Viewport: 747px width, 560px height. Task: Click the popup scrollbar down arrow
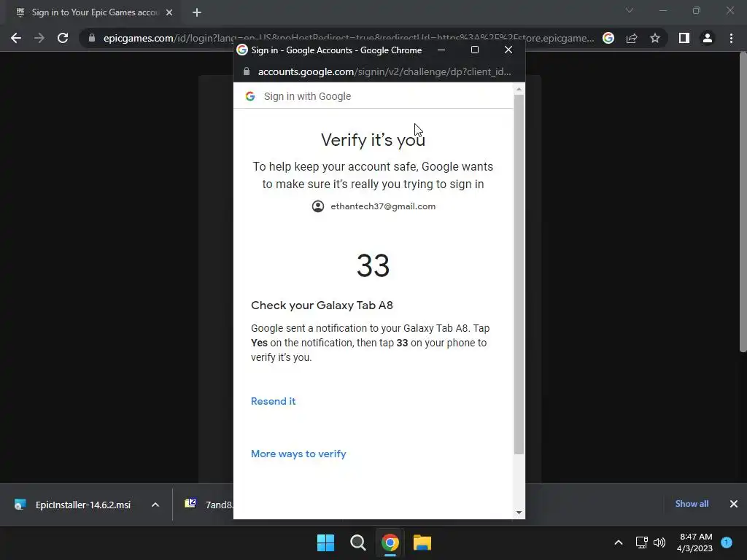519,513
